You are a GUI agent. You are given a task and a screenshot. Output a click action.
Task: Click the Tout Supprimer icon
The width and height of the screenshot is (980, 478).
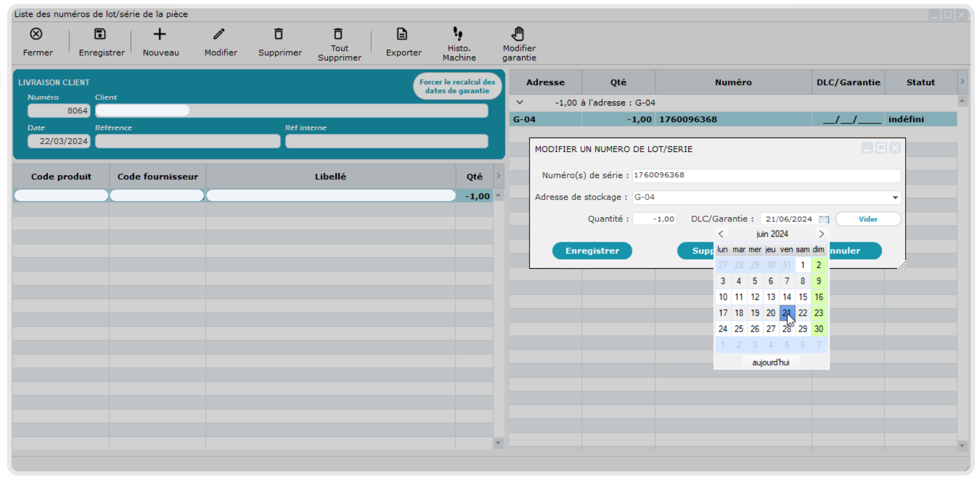click(338, 34)
